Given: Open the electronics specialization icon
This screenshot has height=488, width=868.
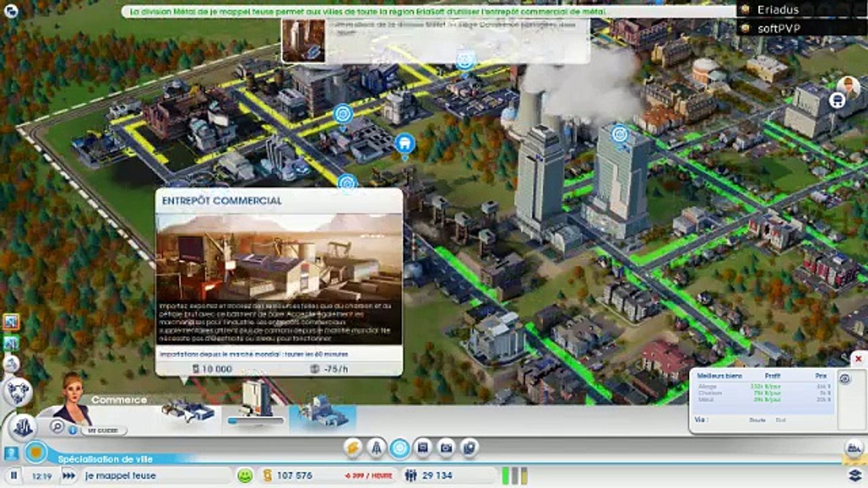Looking at the screenshot, I should [423, 447].
